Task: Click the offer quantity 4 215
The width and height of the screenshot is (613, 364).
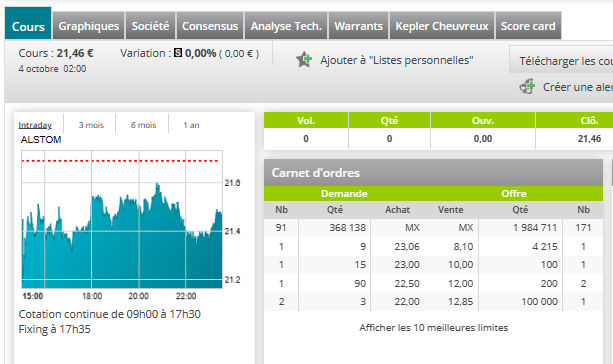Action: point(545,246)
